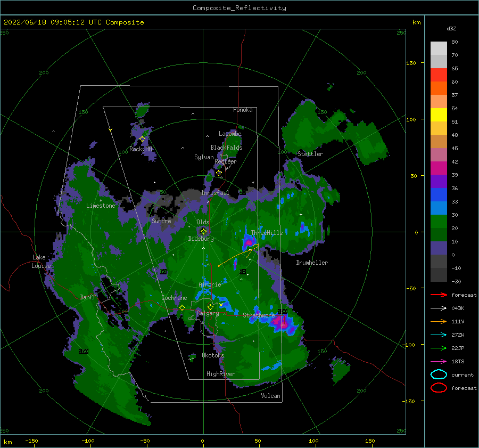479x448 pixels.
Task: Select the cyan 27ZW arrow icon
Action: [439, 335]
